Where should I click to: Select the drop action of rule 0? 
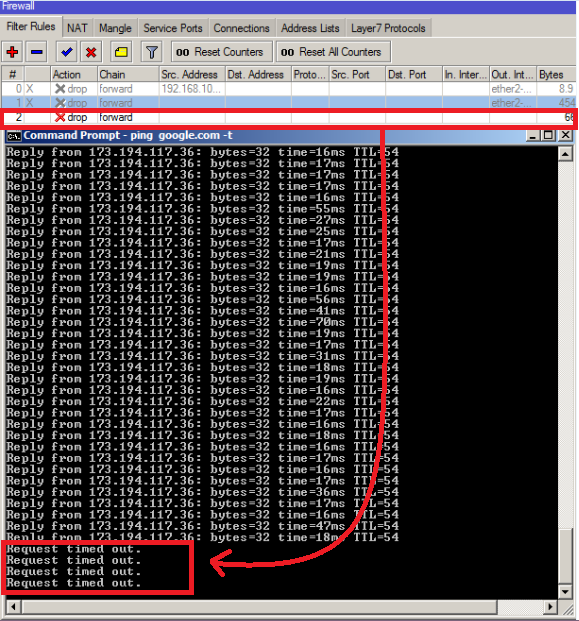tap(72, 89)
